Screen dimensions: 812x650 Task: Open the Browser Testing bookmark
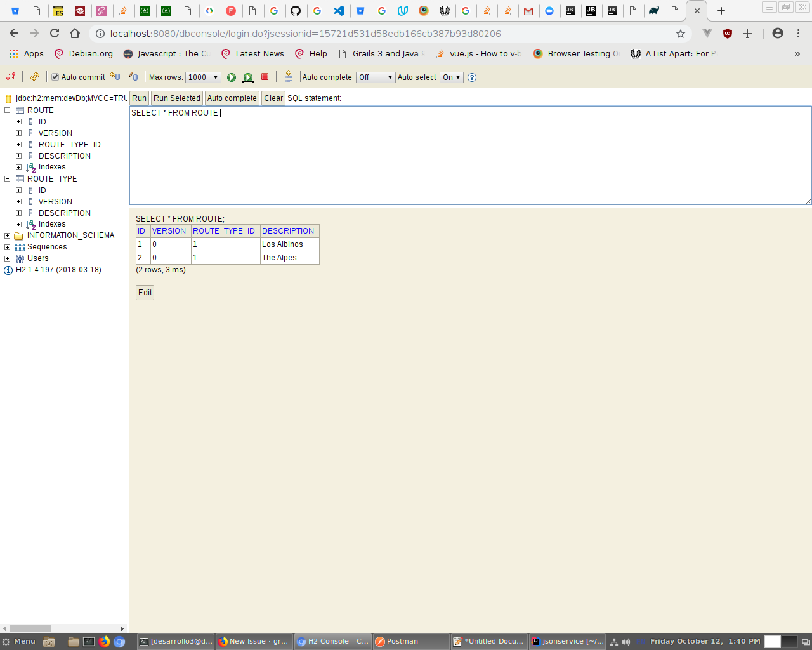coord(576,54)
